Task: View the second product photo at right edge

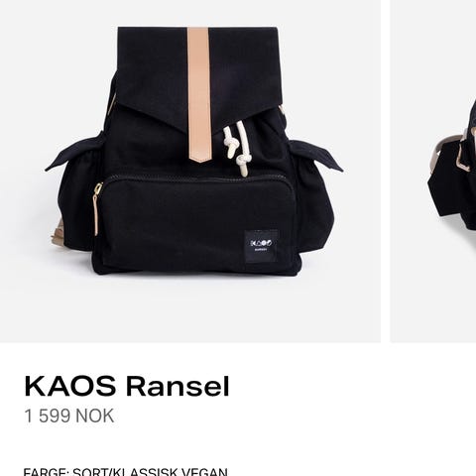Action: (433, 171)
